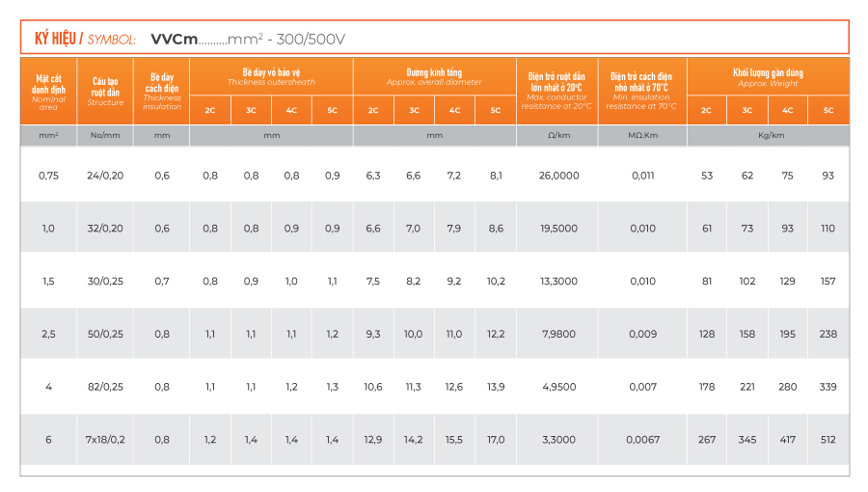The height and width of the screenshot is (492, 868).
Task: Select the Ω/km unit cell
Action: click(x=558, y=135)
